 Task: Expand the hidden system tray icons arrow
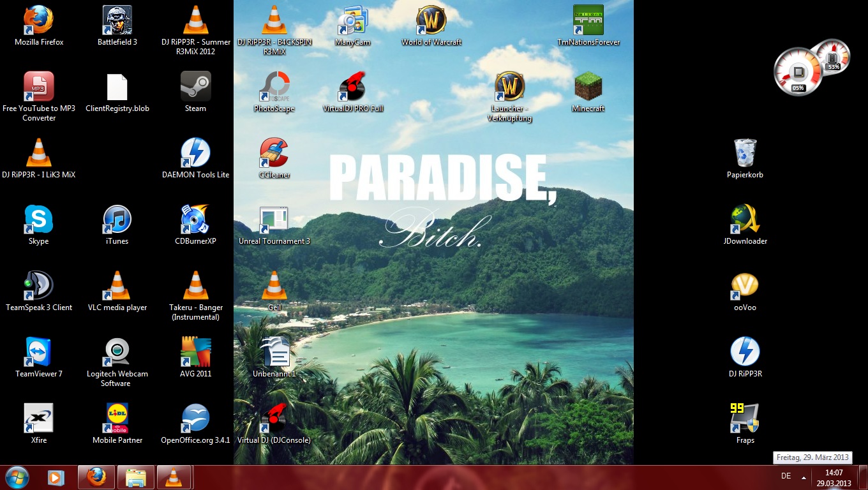point(804,477)
